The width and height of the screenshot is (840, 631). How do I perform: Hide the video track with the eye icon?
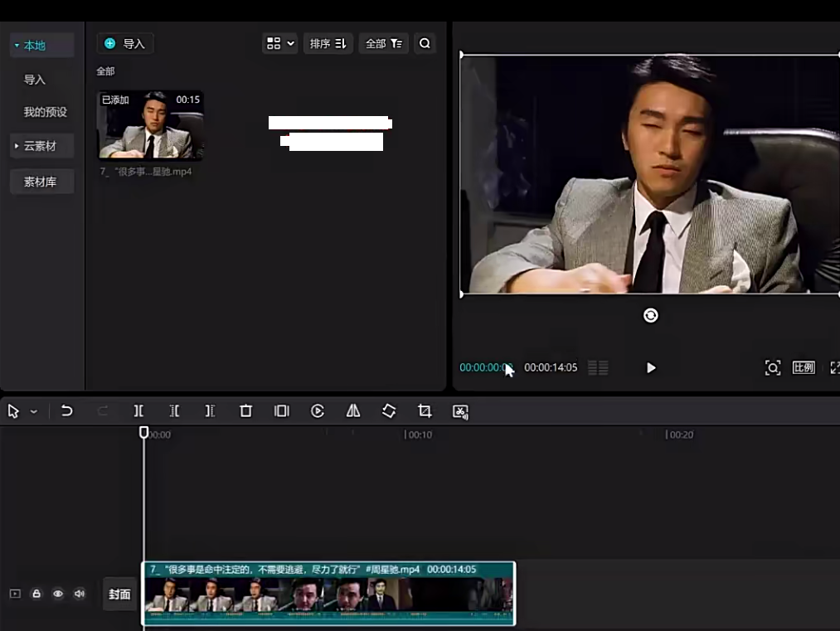[x=57, y=594]
